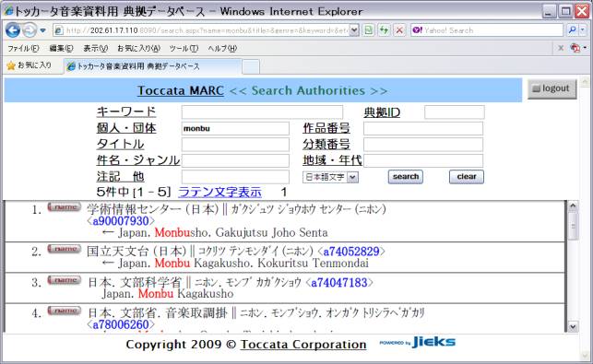Click the タイトル input field
The width and height of the screenshot is (593, 364).
[235, 145]
